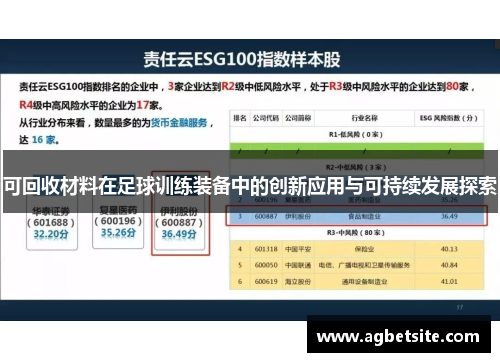500x362 pixels.
Task: Click rank number 6 in the table
Action: (240, 281)
